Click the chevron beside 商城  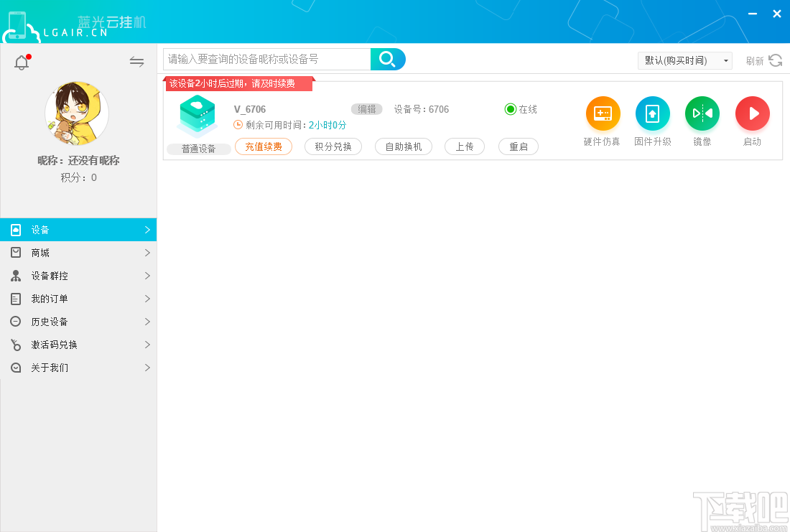147,253
